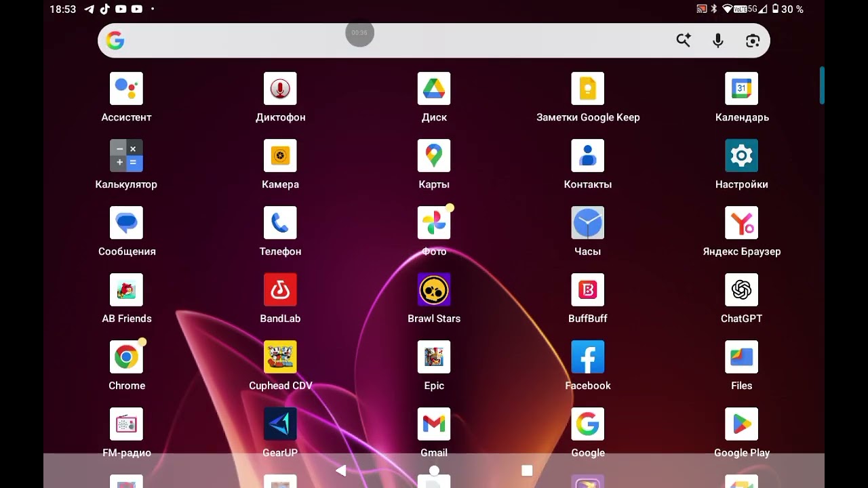Open Google Диск app
The image size is (868, 488).
pyautogui.click(x=434, y=89)
